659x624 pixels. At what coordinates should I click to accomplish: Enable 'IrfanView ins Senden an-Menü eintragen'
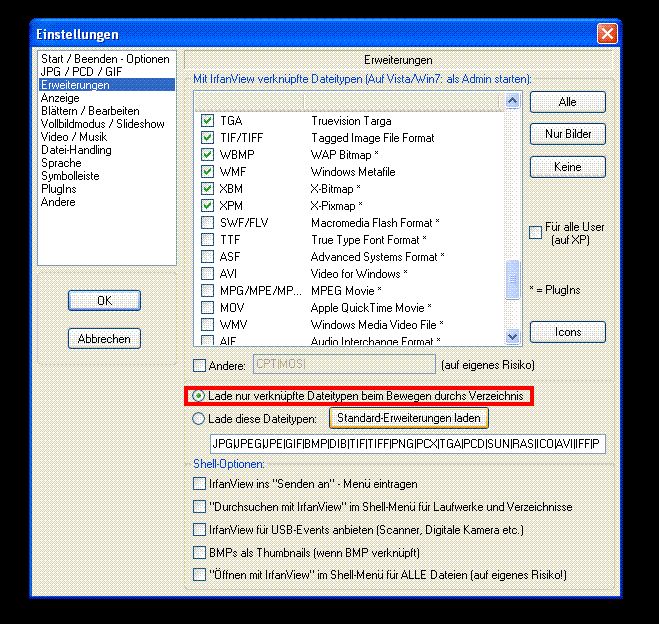[199, 484]
